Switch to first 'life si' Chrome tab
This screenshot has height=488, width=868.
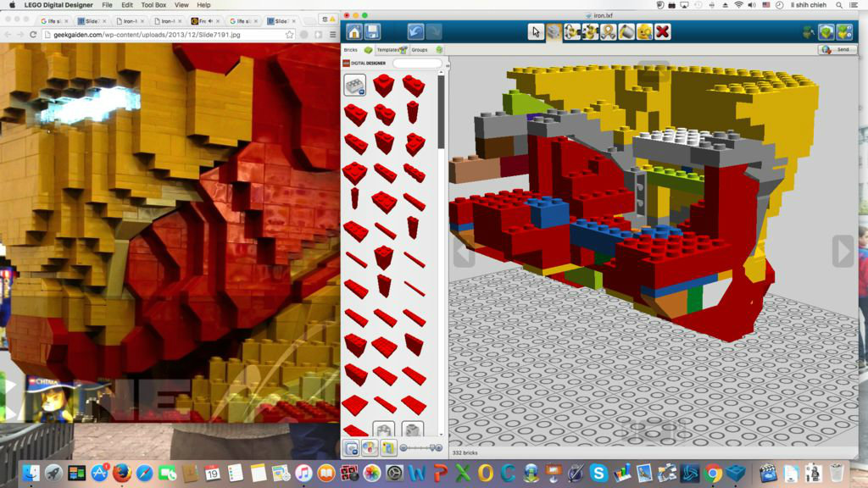tap(54, 21)
